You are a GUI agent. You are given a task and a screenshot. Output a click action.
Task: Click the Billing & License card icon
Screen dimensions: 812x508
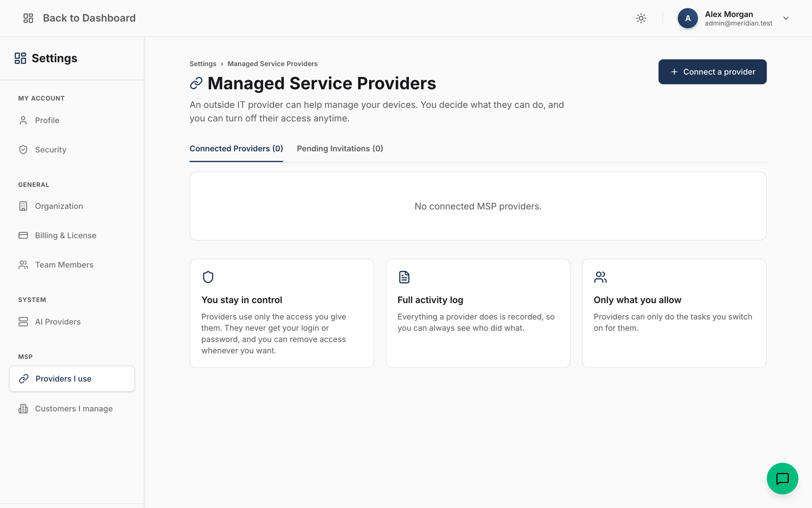tap(23, 236)
